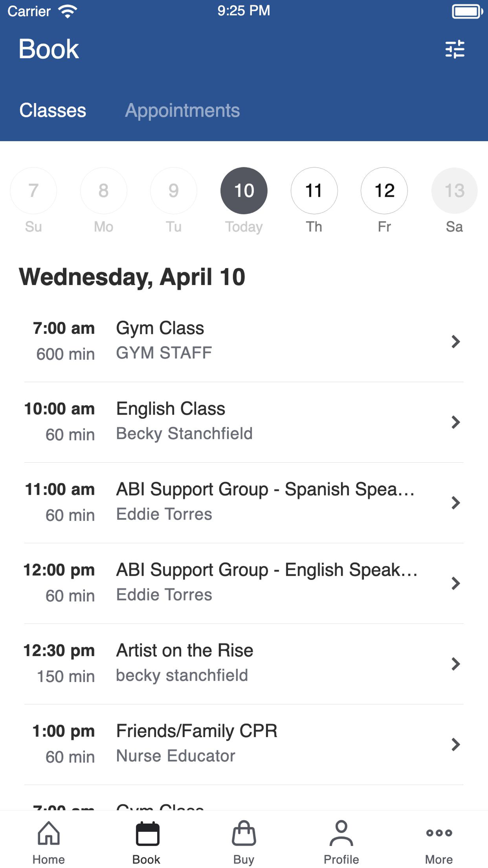Switch to the Appointments tab

(x=183, y=110)
